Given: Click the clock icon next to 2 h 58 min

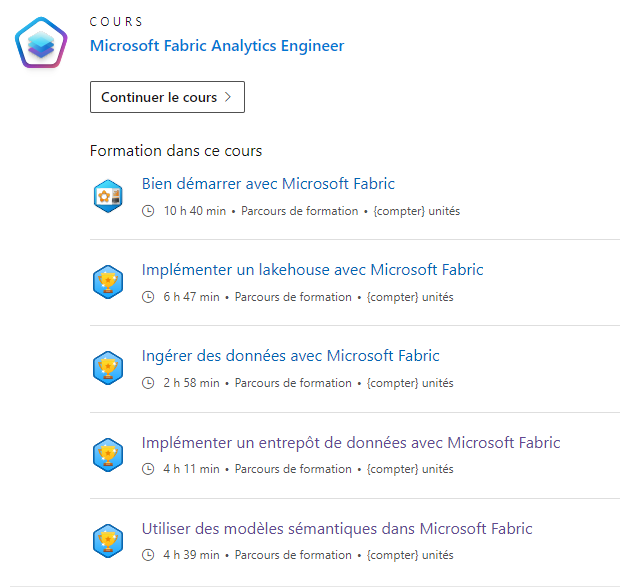Looking at the screenshot, I should (x=148, y=383).
